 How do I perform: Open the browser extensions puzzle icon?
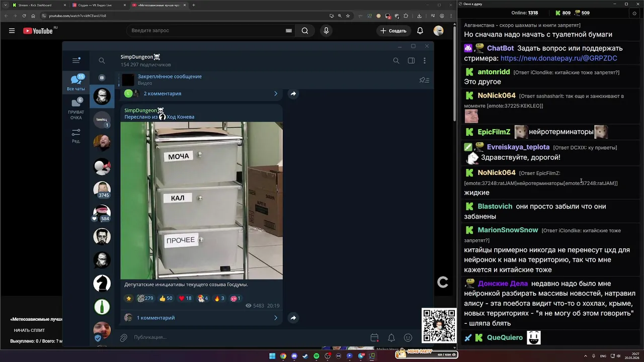click(406, 16)
